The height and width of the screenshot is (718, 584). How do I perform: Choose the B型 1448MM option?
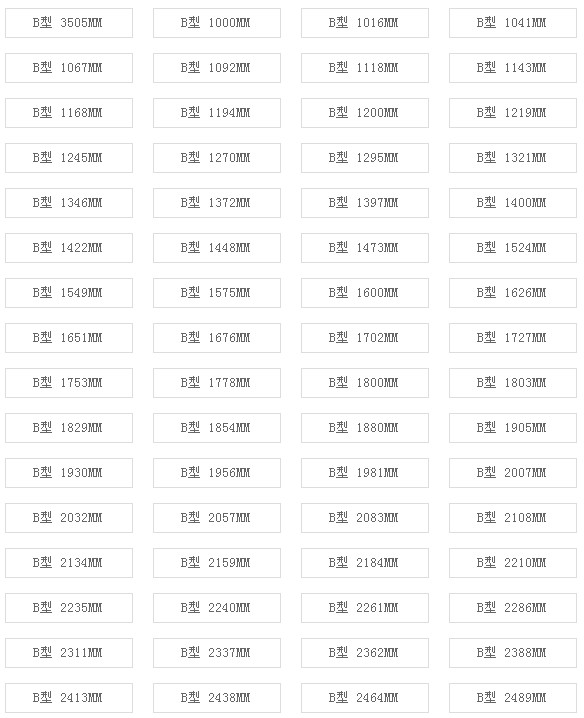click(217, 248)
